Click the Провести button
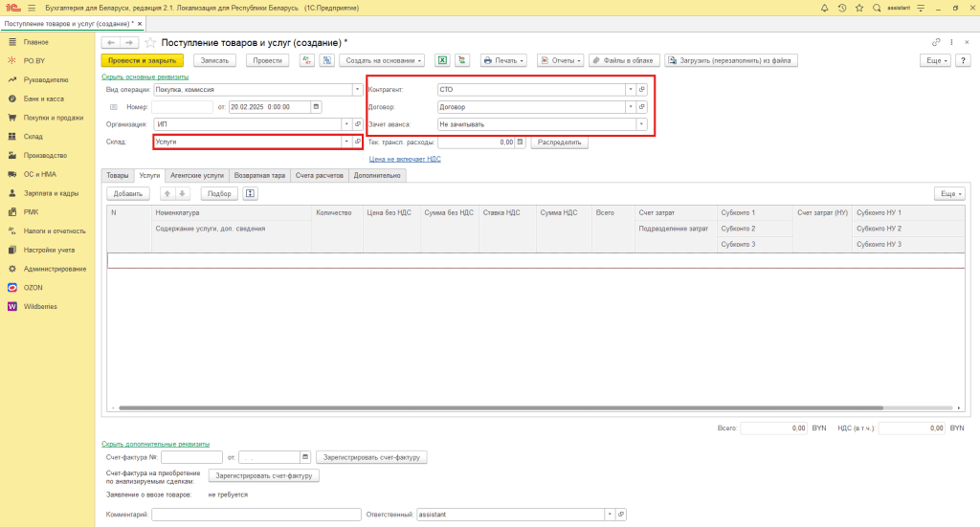This screenshot has width=980, height=527. 268,60
